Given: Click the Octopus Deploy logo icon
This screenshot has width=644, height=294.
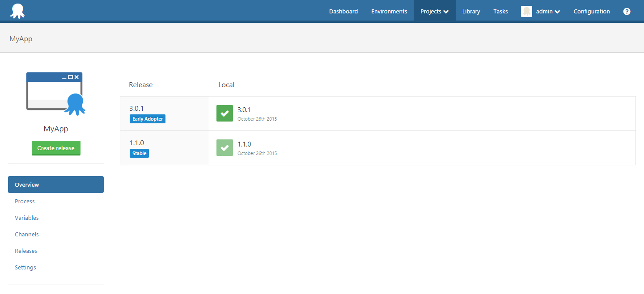Looking at the screenshot, I should pos(17,11).
